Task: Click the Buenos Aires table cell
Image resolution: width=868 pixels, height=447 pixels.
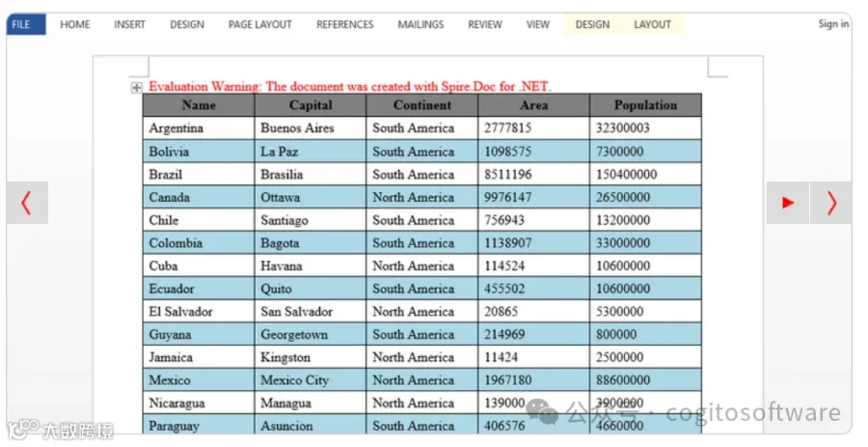Action: pyautogui.click(x=310, y=128)
